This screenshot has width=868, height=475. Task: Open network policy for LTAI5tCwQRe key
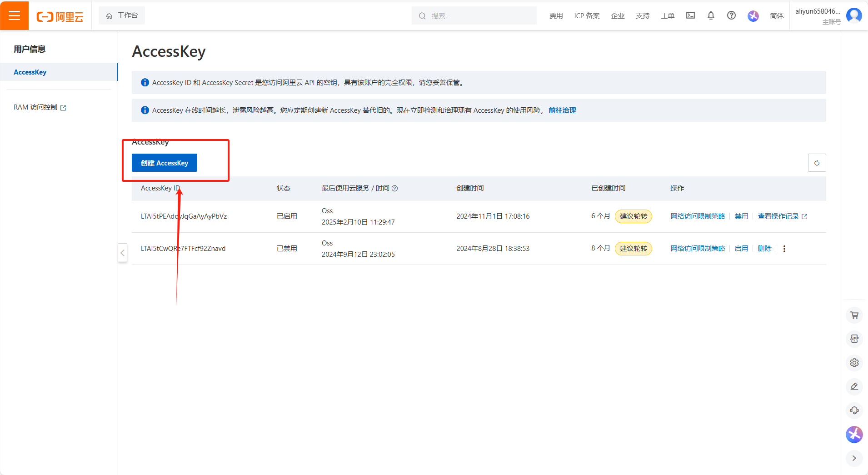pyautogui.click(x=698, y=249)
